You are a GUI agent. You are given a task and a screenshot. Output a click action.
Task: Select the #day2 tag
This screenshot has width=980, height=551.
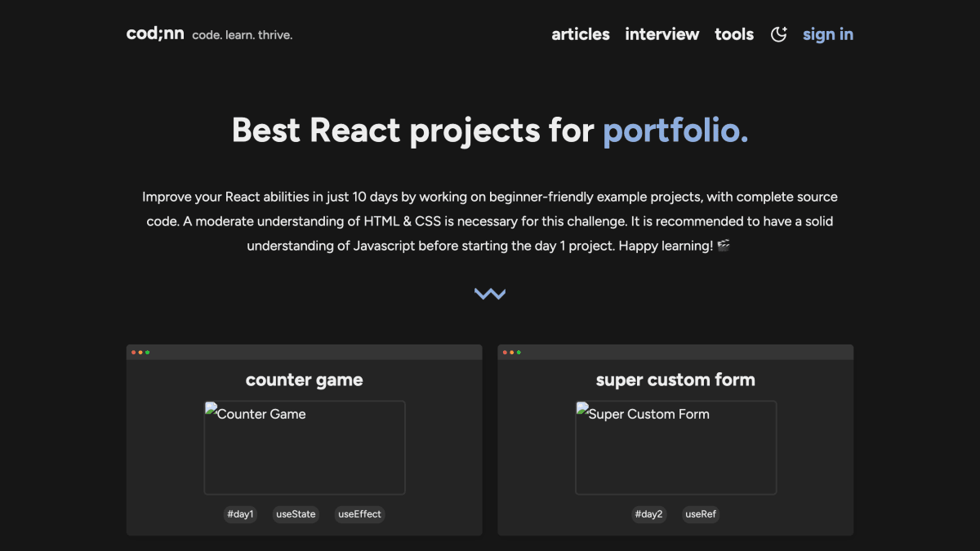[x=649, y=514]
